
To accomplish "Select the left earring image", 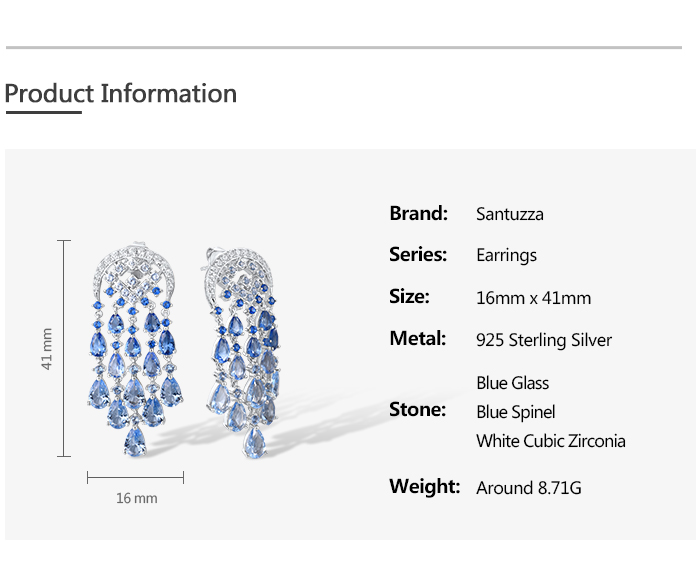I will coord(135,350).
